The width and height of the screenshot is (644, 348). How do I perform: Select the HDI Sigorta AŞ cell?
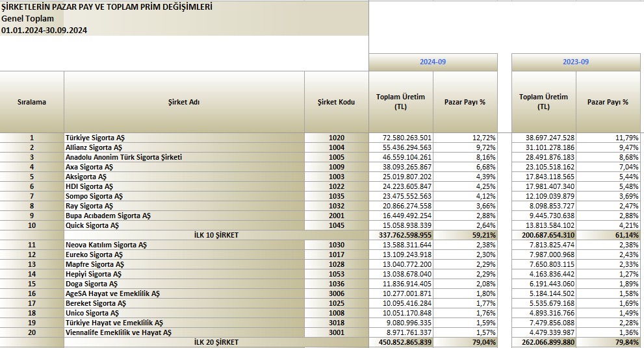pyautogui.click(x=184, y=187)
